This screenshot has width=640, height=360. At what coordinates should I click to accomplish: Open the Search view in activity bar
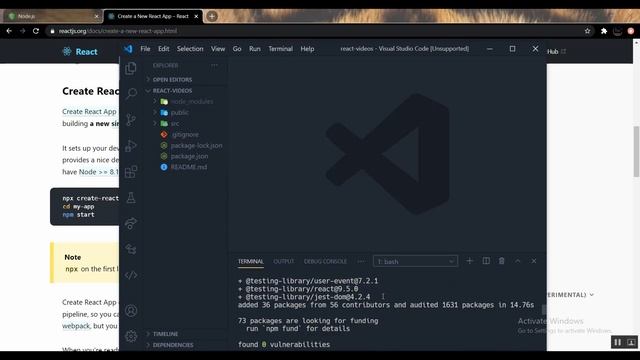point(131,93)
